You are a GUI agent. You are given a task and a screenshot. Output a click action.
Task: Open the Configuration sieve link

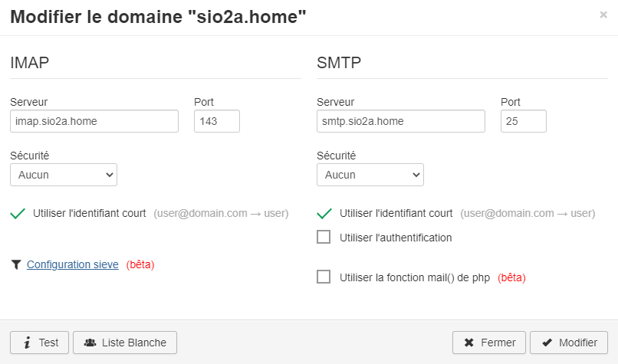(72, 264)
